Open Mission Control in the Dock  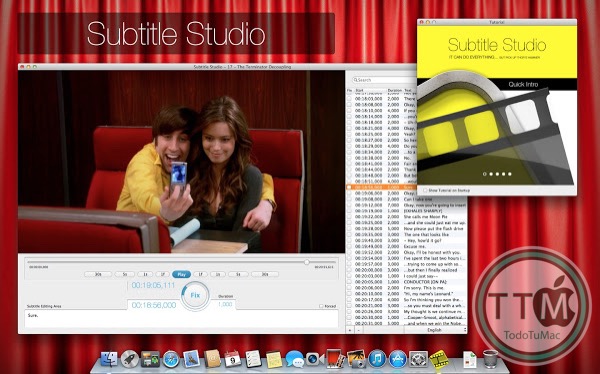(x=150, y=359)
